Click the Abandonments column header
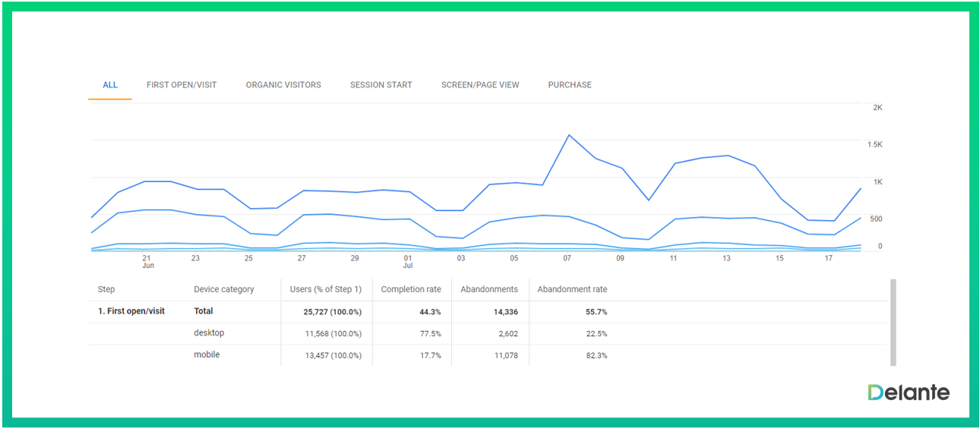The width and height of the screenshot is (980, 428). 489,289
